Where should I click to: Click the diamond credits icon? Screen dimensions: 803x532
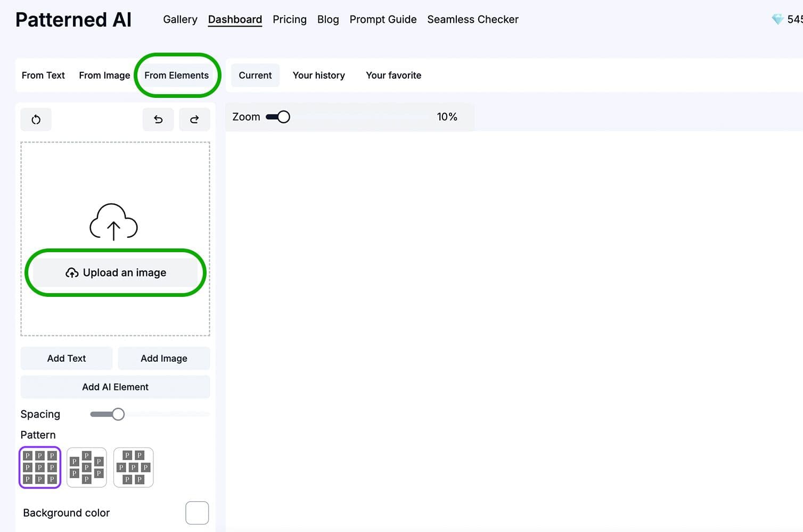pyautogui.click(x=777, y=20)
